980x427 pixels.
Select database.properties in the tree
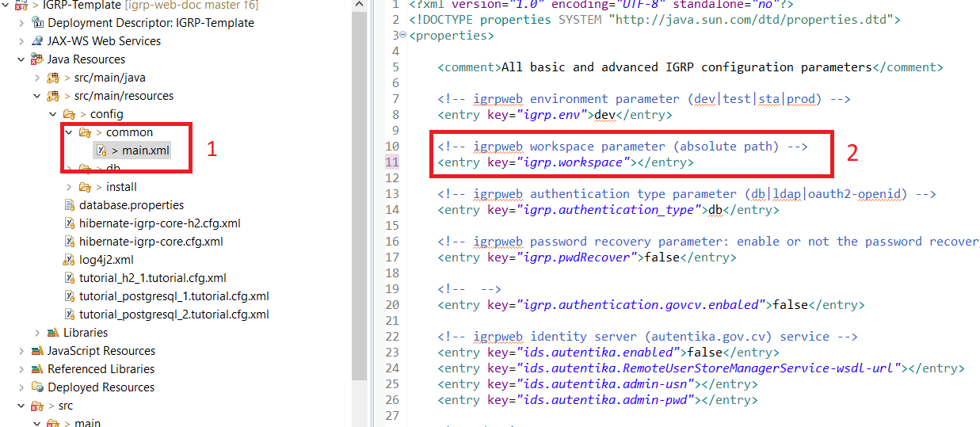click(x=132, y=205)
